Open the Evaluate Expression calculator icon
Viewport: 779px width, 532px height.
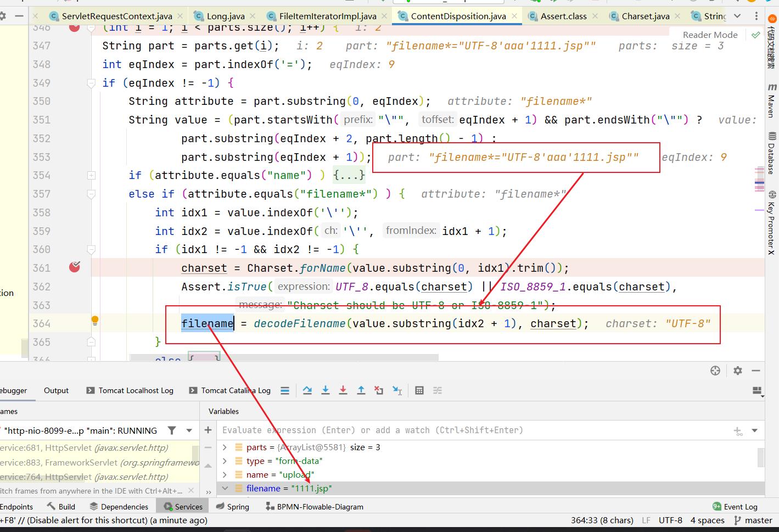[419, 390]
